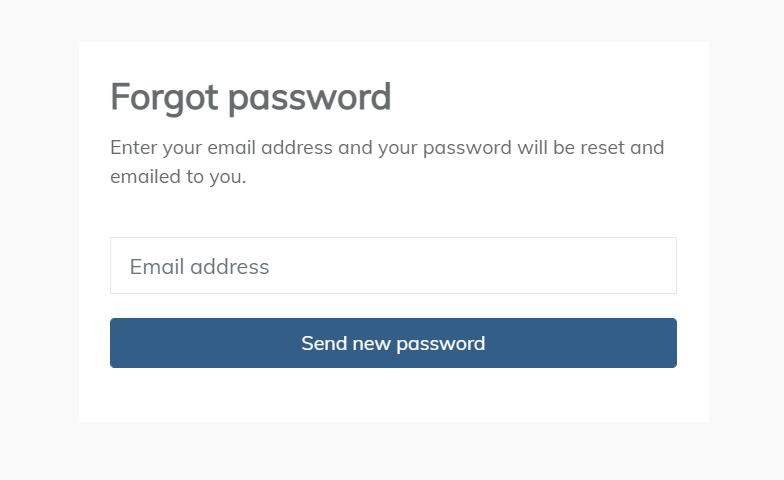
Task: Click the "emailed to you." text line
Action: click(x=178, y=177)
